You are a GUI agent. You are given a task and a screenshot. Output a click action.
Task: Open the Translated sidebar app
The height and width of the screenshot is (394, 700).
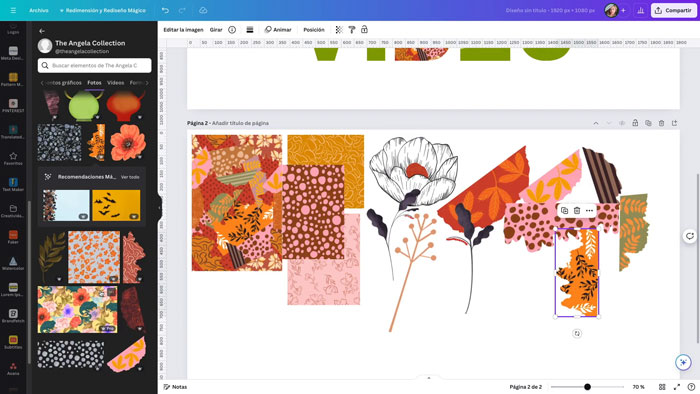[x=13, y=132]
